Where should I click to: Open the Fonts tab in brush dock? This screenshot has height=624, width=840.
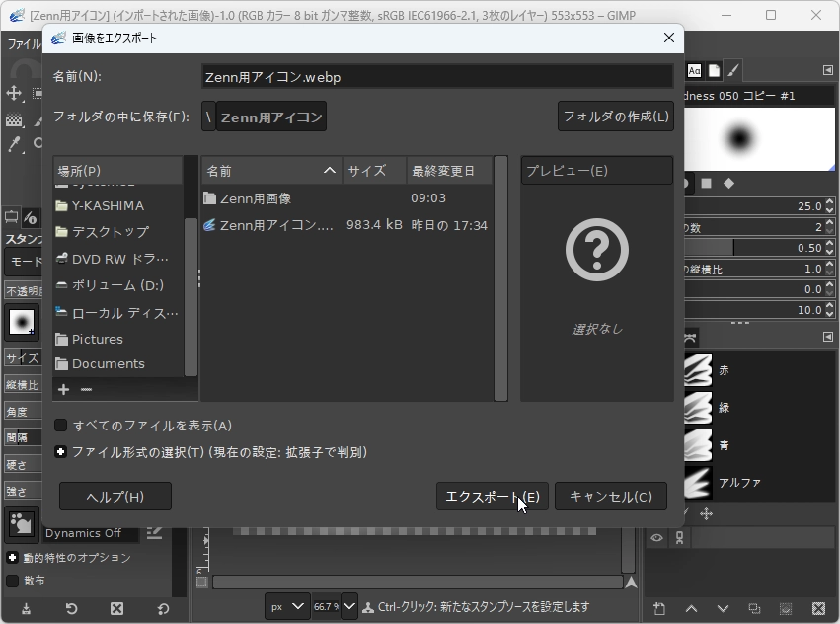pos(694,71)
